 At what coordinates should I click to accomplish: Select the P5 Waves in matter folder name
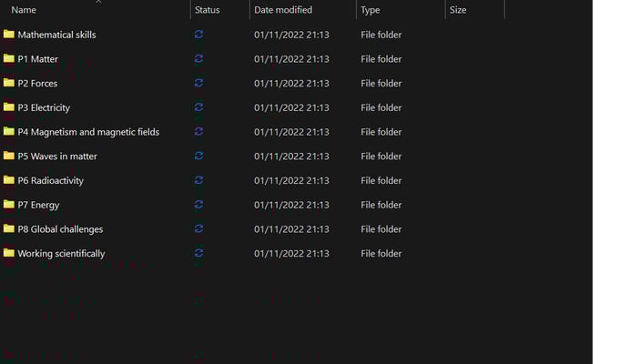(57, 157)
